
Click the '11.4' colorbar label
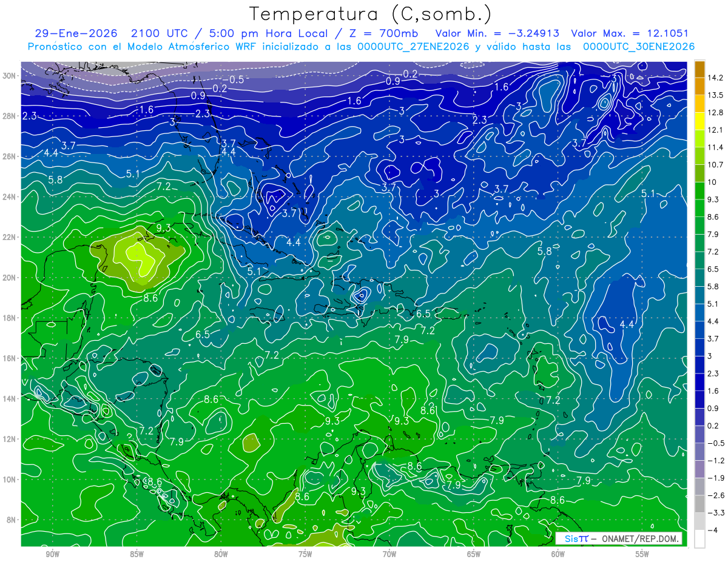coord(714,147)
